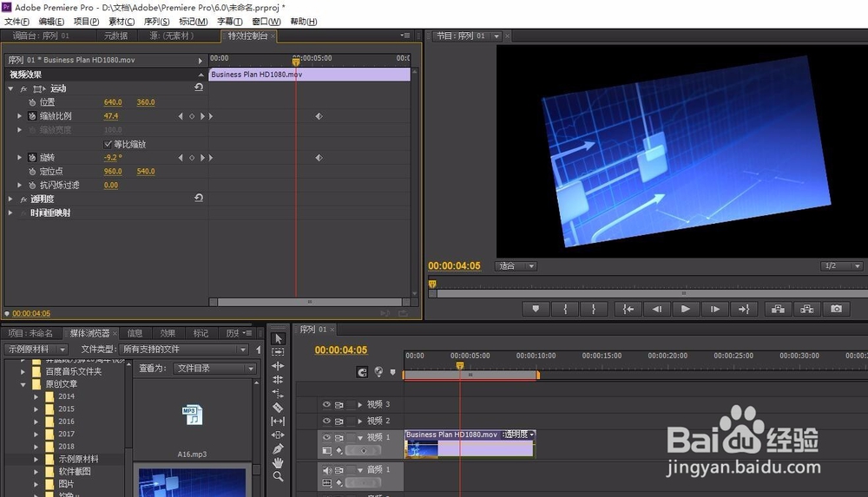Select the Hand tool
The height and width of the screenshot is (497, 868).
(x=278, y=462)
